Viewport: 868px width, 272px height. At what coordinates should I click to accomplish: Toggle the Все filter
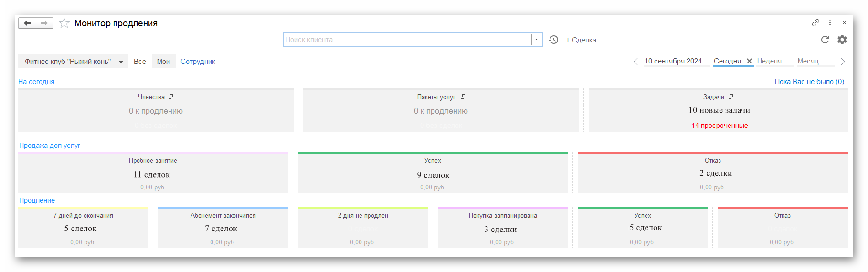[140, 62]
